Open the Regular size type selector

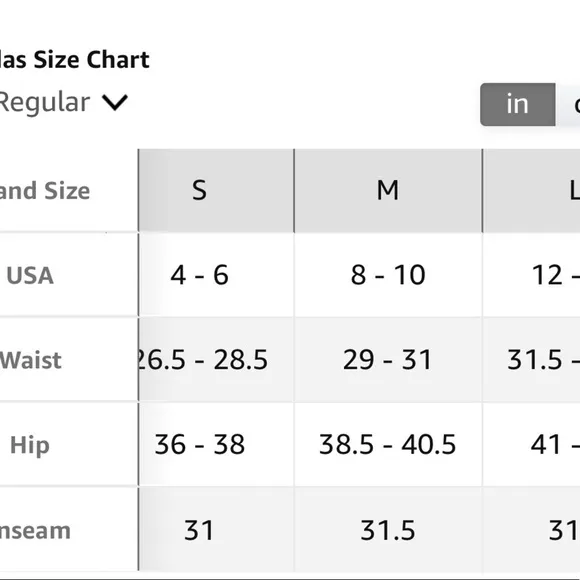click(x=63, y=102)
